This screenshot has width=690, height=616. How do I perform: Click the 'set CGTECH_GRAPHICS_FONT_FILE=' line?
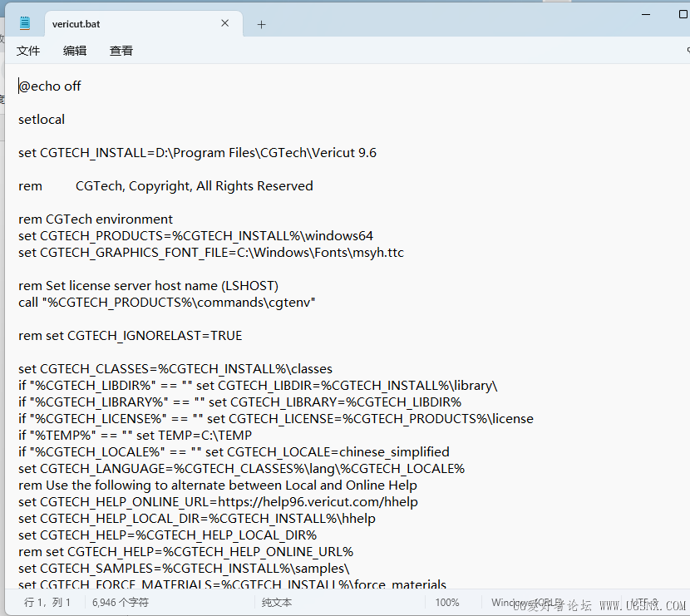pos(211,253)
